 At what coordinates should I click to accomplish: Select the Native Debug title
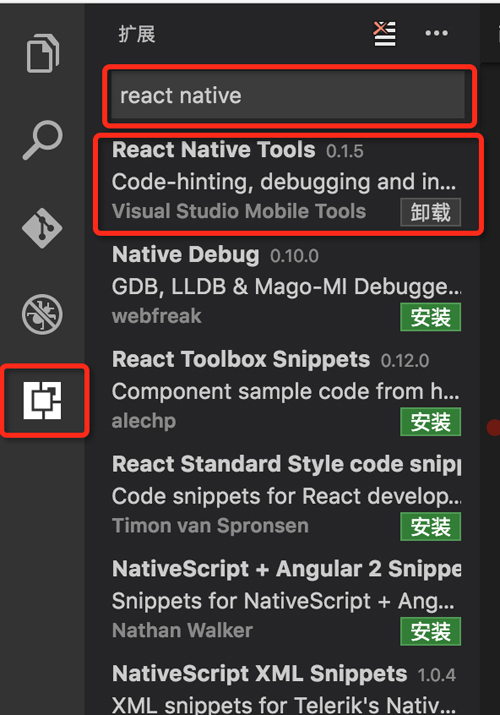(x=186, y=254)
